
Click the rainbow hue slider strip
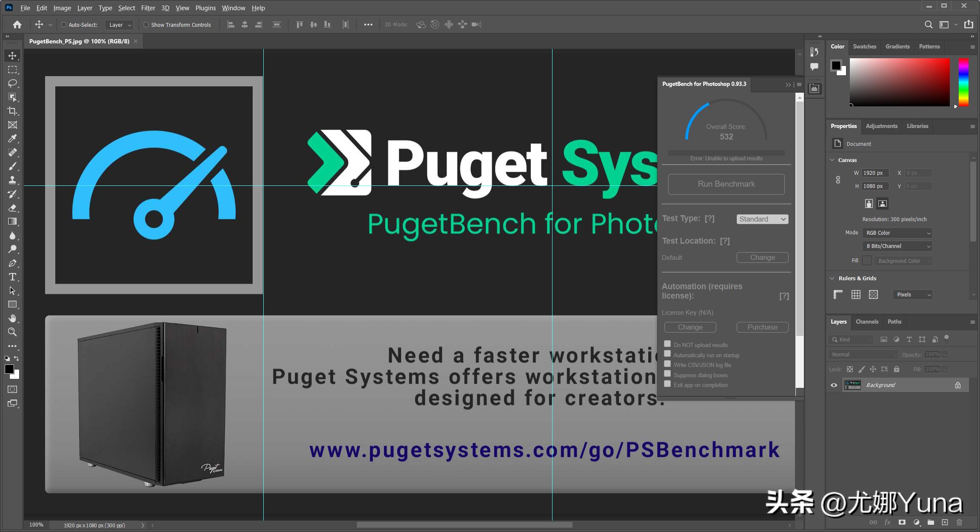click(963, 82)
